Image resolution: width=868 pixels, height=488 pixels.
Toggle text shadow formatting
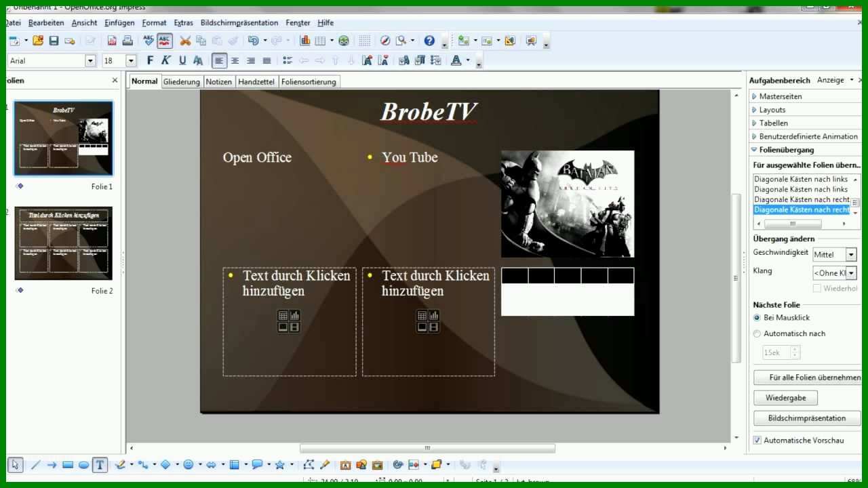198,60
